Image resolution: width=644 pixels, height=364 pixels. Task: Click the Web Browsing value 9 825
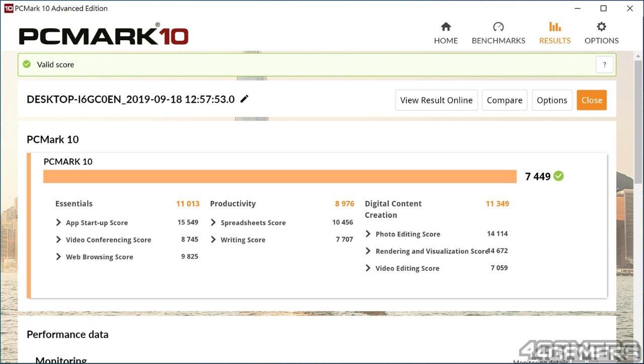click(x=190, y=256)
